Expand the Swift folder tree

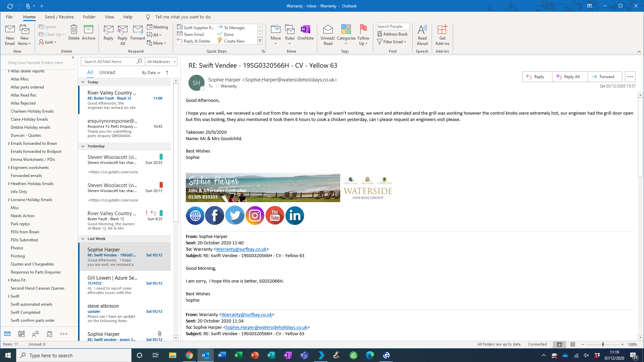9,296
